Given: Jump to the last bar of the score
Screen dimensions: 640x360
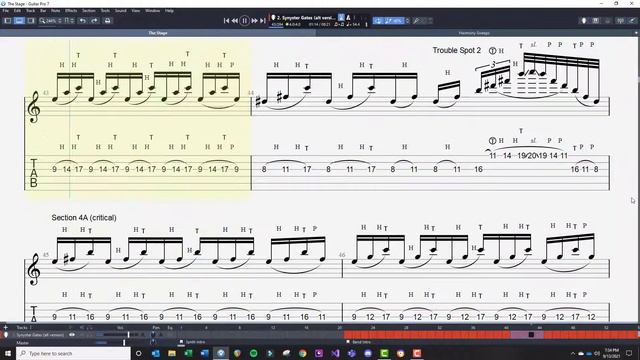Looking at the screenshot, I should click(x=263, y=20).
